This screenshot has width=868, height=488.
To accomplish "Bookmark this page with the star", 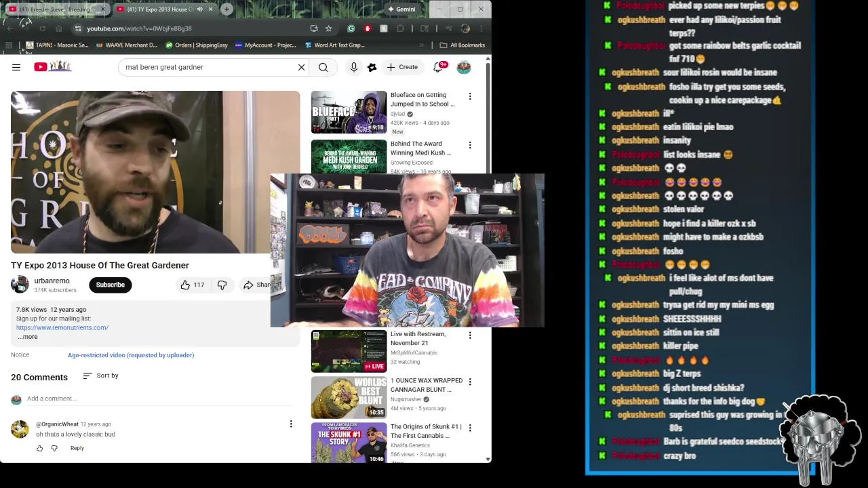I will pos(329,28).
